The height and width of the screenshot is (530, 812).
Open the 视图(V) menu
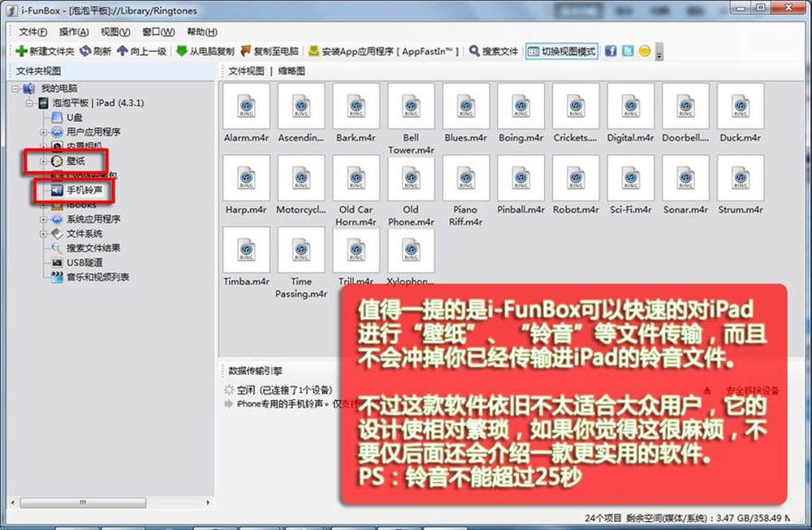coord(115,32)
